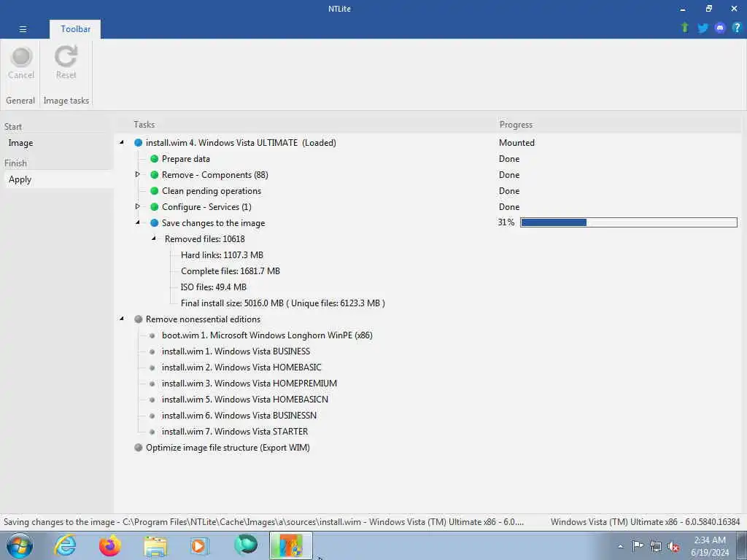Click the green dot beside Remove - Components
747x560 pixels.
click(155, 175)
